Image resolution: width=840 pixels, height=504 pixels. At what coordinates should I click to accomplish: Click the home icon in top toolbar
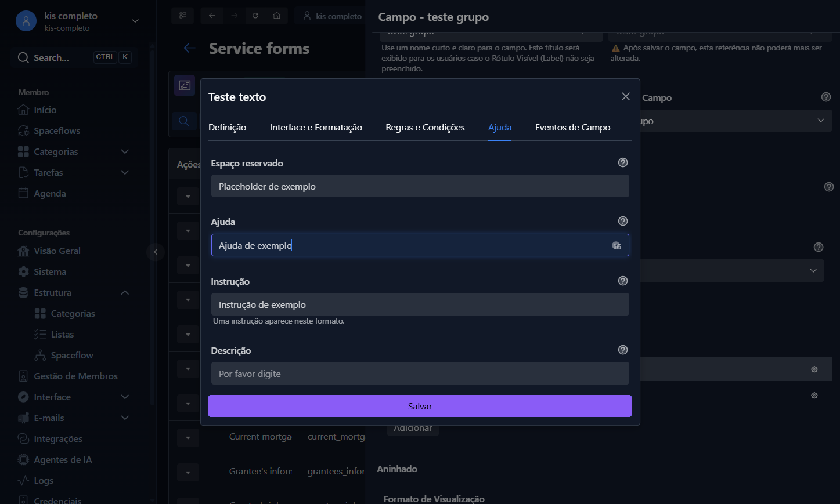click(277, 16)
